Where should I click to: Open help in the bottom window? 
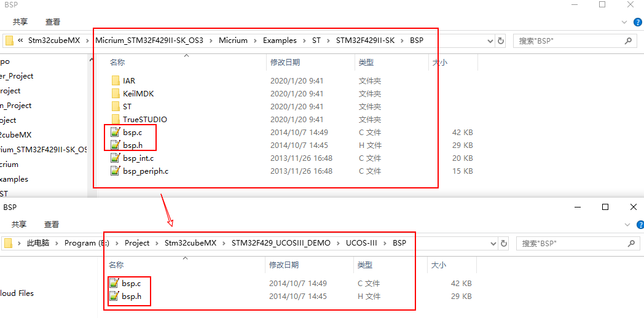tap(640, 225)
